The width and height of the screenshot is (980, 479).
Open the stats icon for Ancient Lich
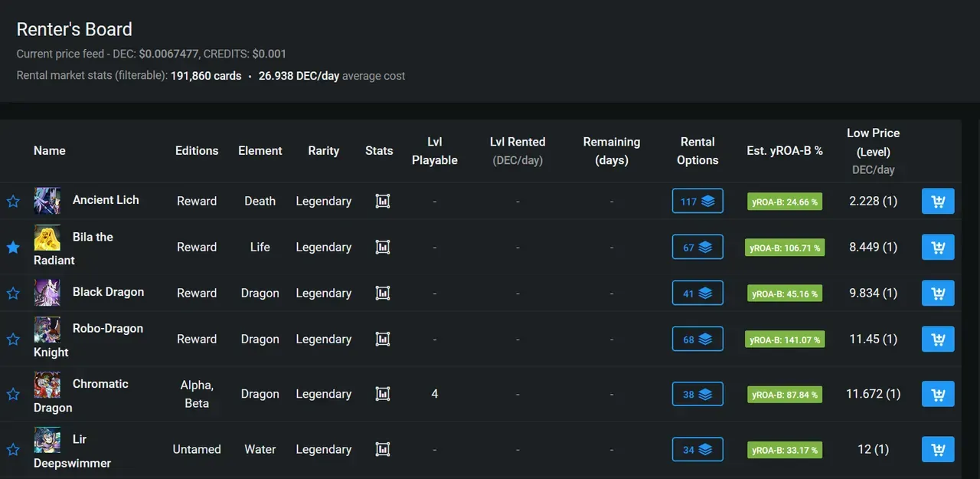[383, 202]
